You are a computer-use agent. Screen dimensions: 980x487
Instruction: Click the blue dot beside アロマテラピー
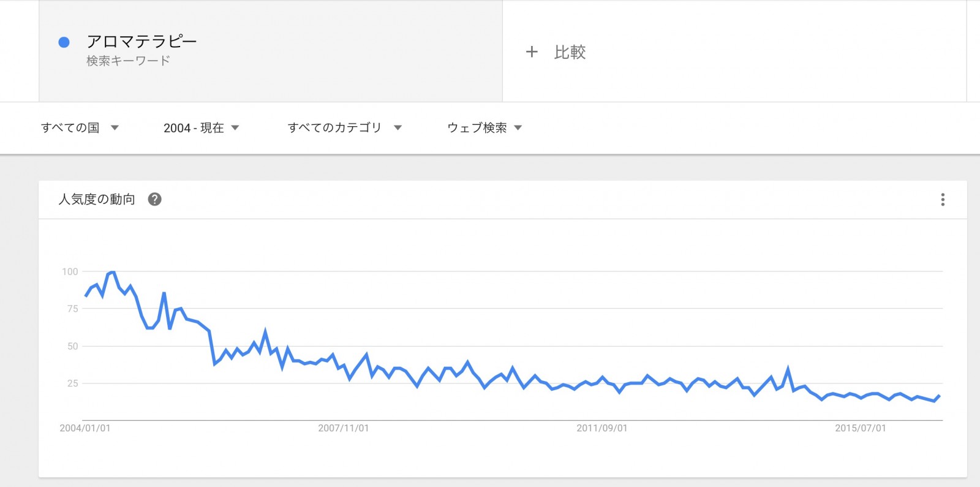coord(64,42)
